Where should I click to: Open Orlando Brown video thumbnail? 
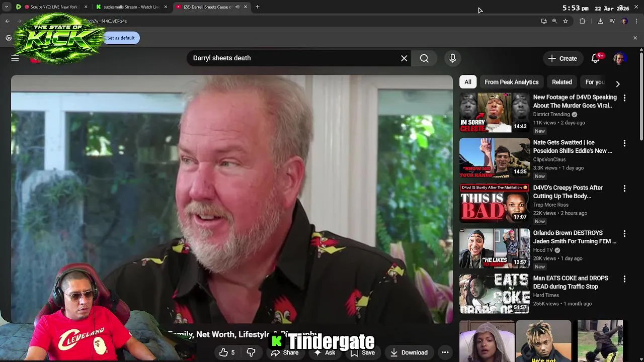pyautogui.click(x=495, y=249)
